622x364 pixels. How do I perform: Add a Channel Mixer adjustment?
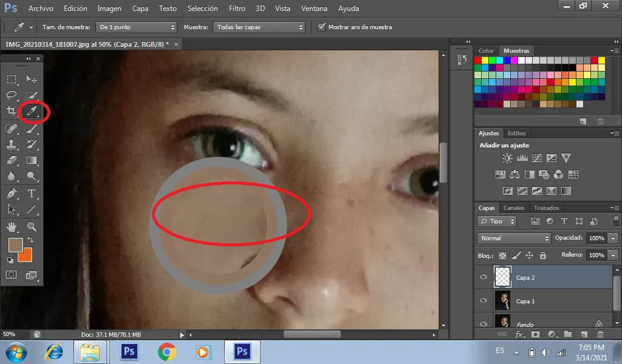coord(559,174)
